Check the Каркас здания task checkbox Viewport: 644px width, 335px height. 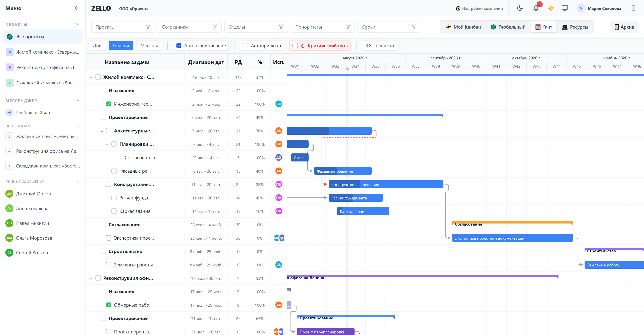(114, 211)
